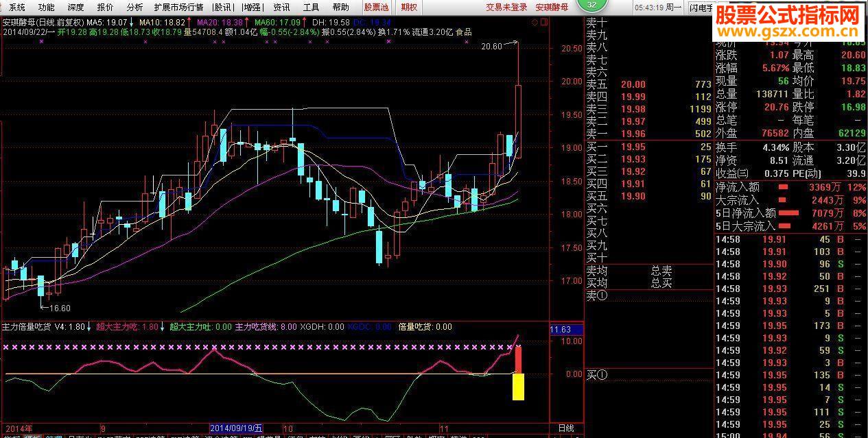Click the 净流入额 3369万 row
868x438 pixels.
[791, 186]
